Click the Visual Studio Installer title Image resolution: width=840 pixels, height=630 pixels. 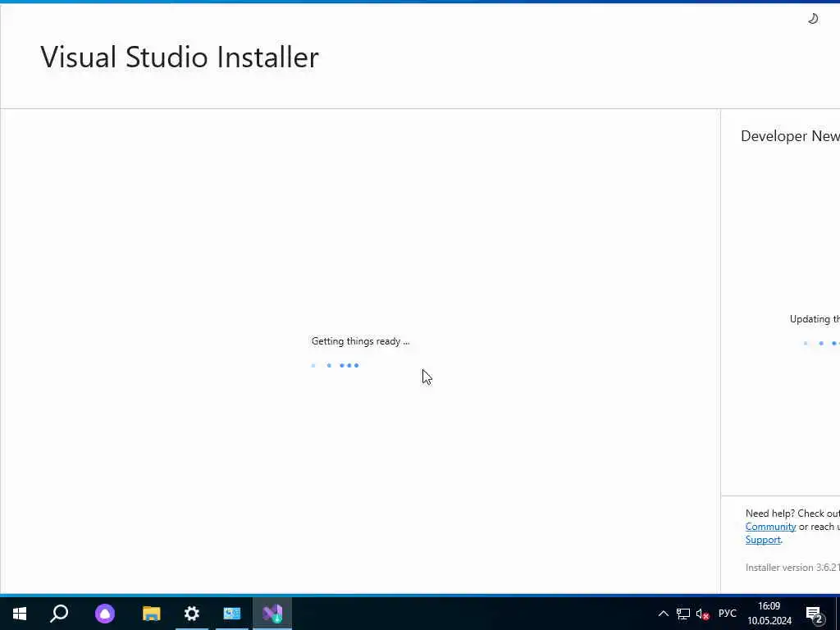(x=180, y=57)
